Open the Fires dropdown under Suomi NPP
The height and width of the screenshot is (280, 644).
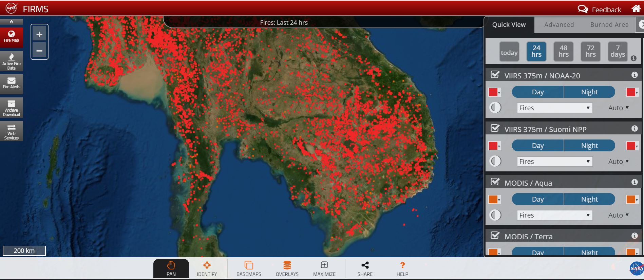pyautogui.click(x=554, y=162)
